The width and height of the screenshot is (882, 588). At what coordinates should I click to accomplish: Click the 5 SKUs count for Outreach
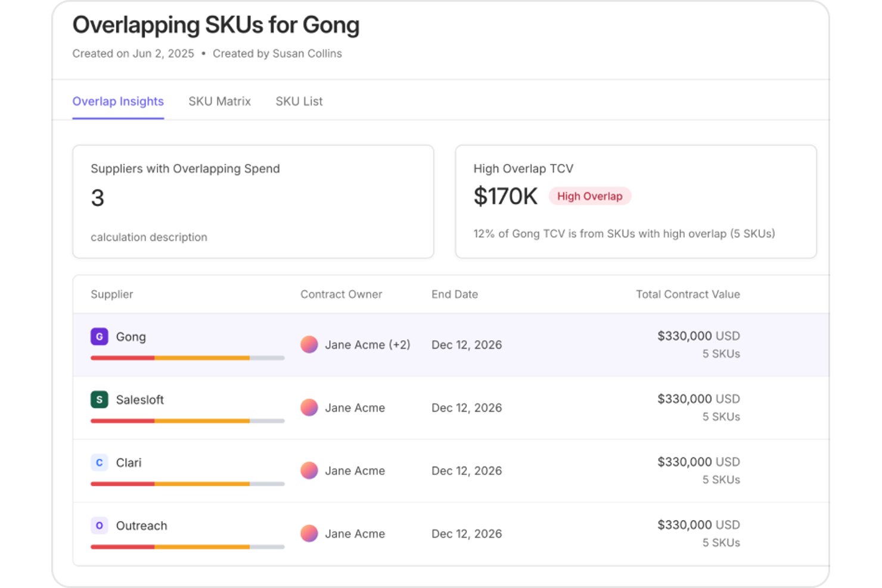point(721,543)
